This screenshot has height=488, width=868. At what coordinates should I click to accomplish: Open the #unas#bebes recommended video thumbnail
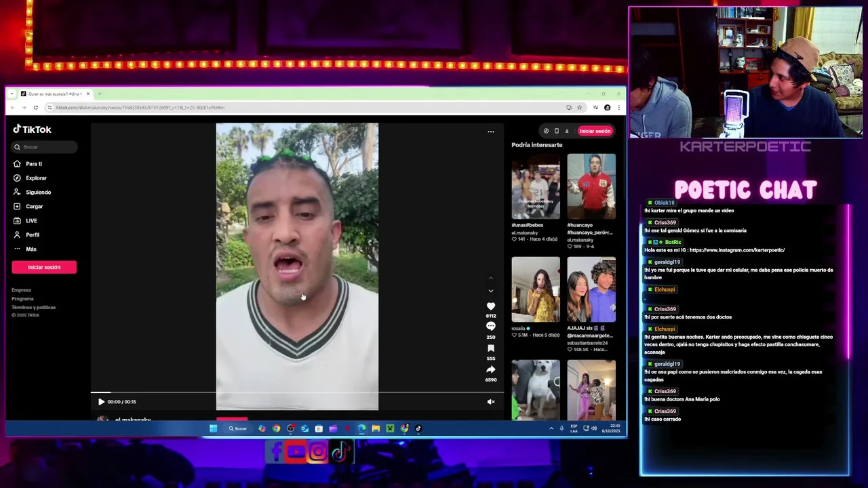pos(536,186)
